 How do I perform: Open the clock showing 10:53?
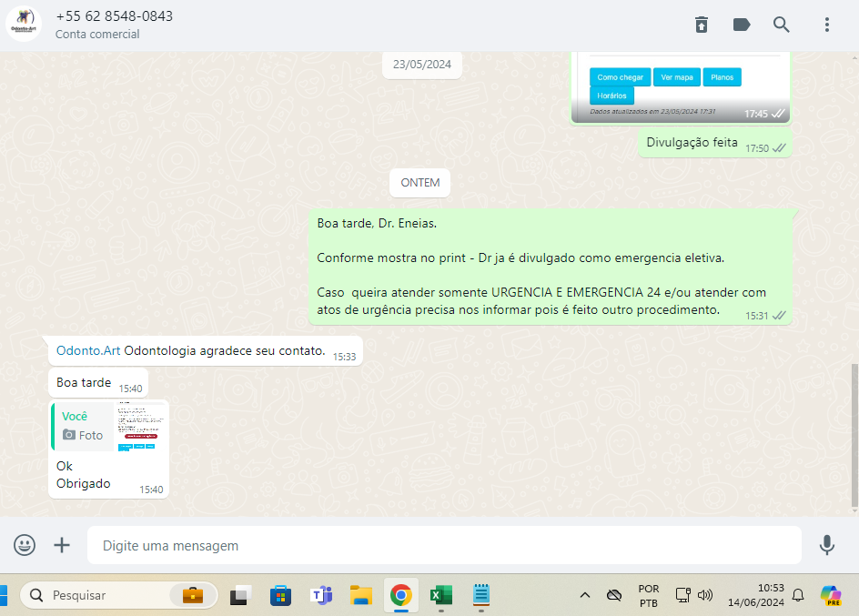tap(756, 595)
